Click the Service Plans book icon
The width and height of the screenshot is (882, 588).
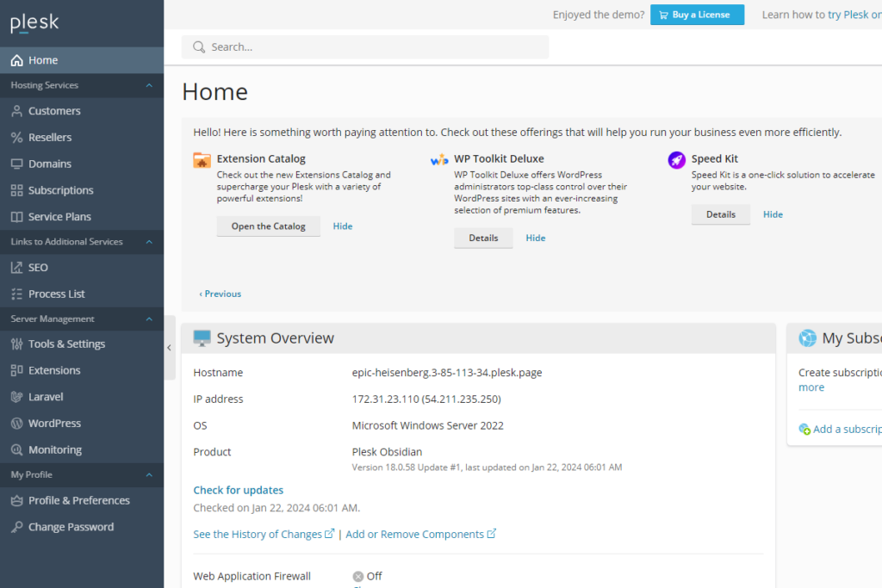pos(17,216)
